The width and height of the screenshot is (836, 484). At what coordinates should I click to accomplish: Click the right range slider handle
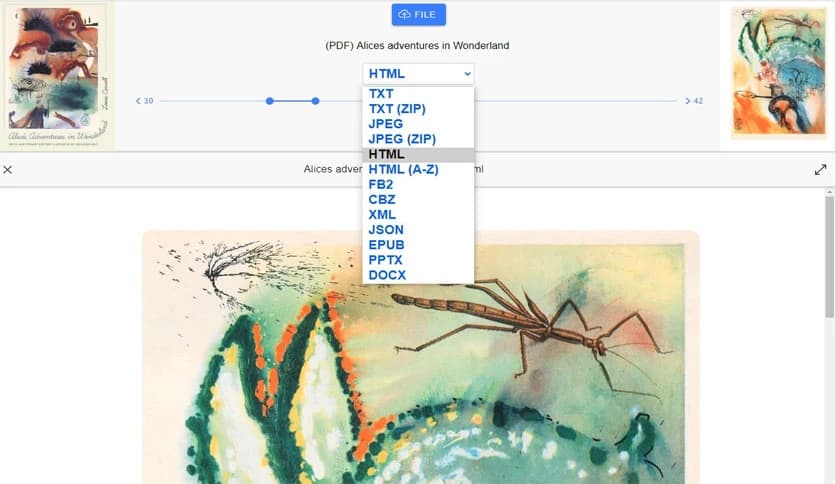[316, 101]
